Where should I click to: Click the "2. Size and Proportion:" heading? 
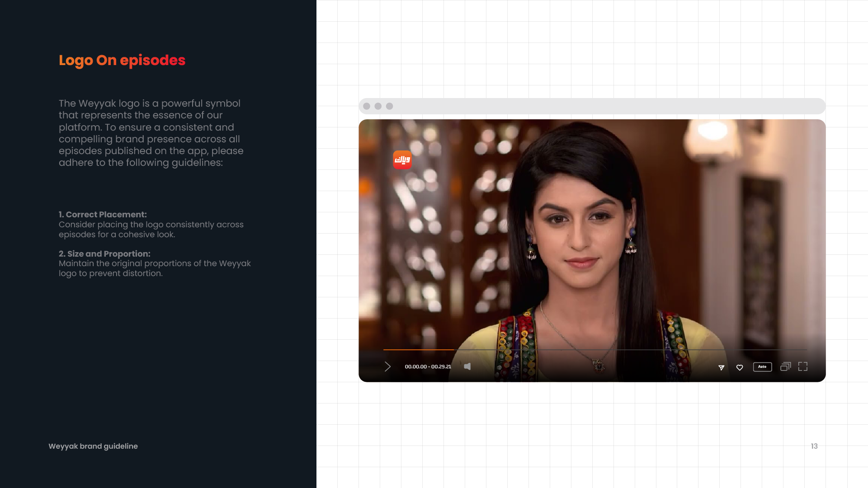(x=104, y=254)
